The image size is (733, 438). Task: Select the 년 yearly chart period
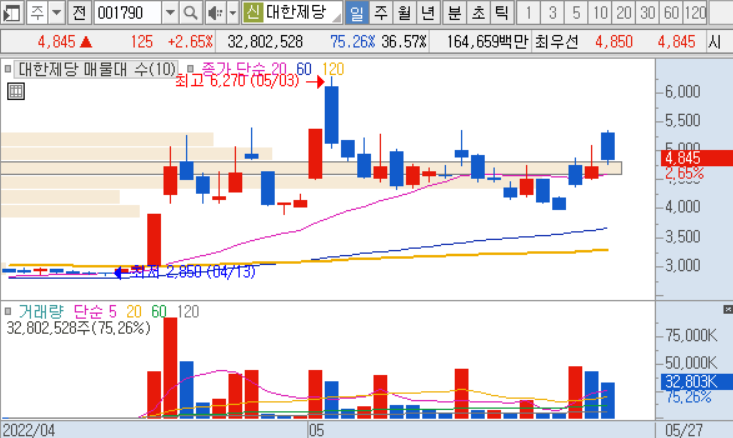click(x=427, y=13)
